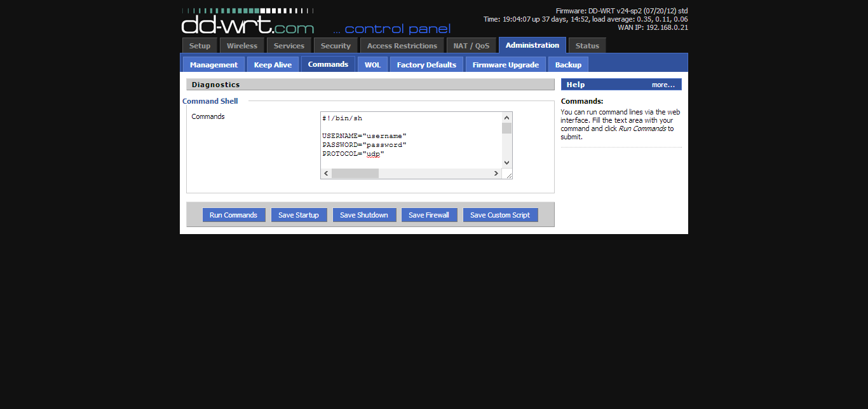Open the Setup tab
Image resolution: width=868 pixels, height=409 pixels.
click(x=200, y=46)
